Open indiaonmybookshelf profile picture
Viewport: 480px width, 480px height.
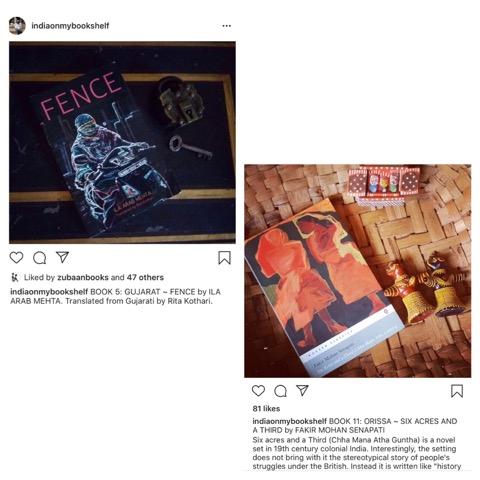(x=17, y=26)
